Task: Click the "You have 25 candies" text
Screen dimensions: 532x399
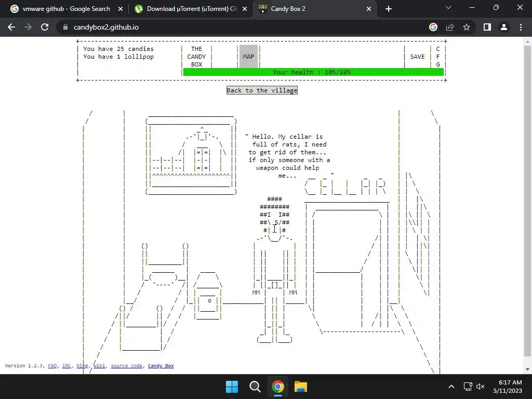Action: click(x=118, y=49)
